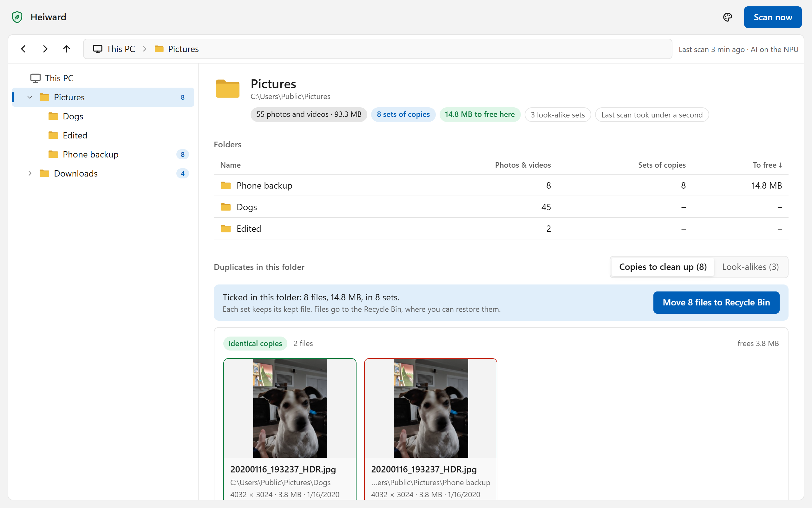The height and width of the screenshot is (508, 812).
Task: Click the This PC monitor icon in breadcrumb
Action: 98,49
